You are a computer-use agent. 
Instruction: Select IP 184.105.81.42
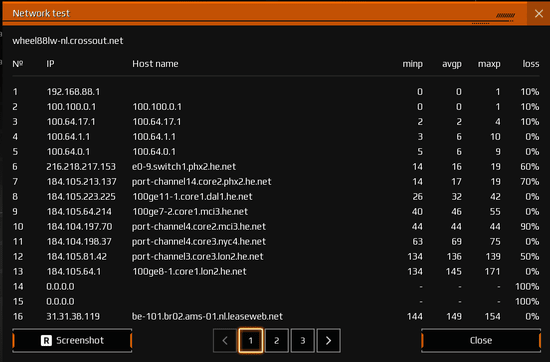point(76,257)
